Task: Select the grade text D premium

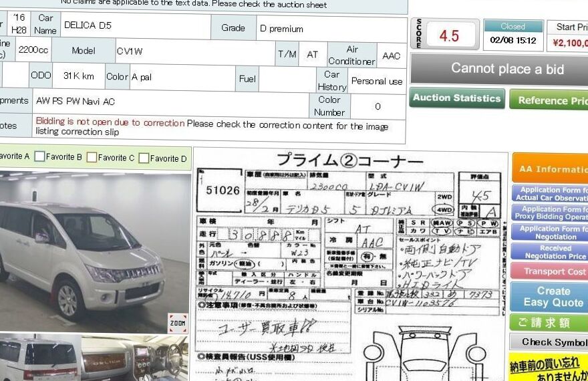Action: 281,29
